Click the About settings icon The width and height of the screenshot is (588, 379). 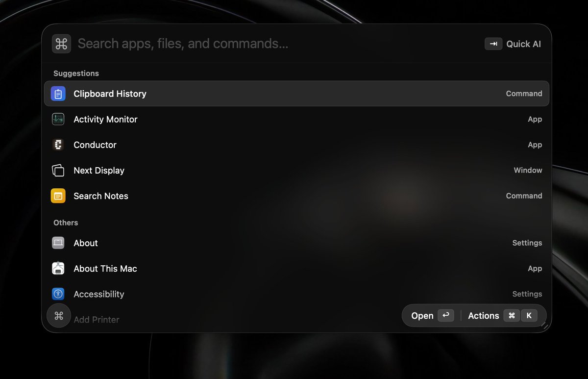coord(58,243)
